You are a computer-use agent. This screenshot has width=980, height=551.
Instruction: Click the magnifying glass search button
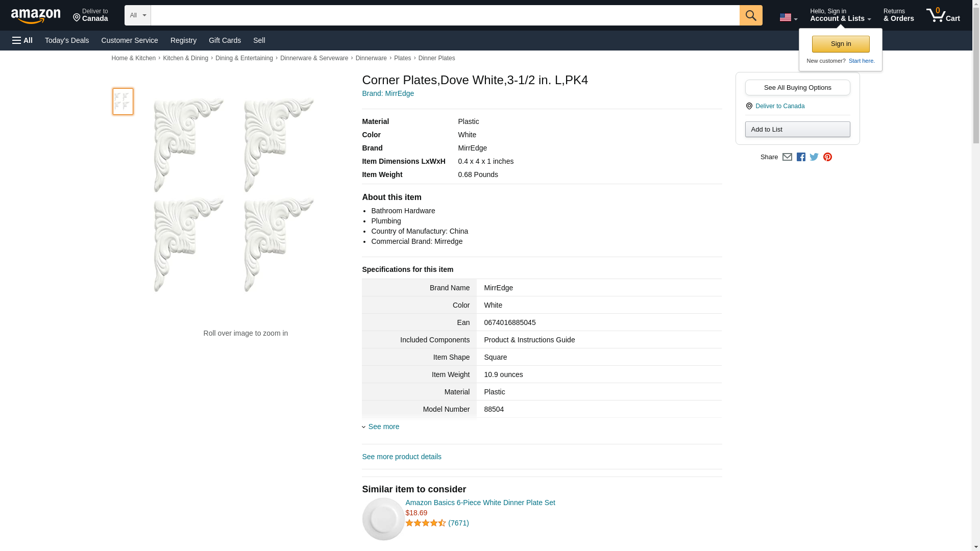[x=750, y=15]
